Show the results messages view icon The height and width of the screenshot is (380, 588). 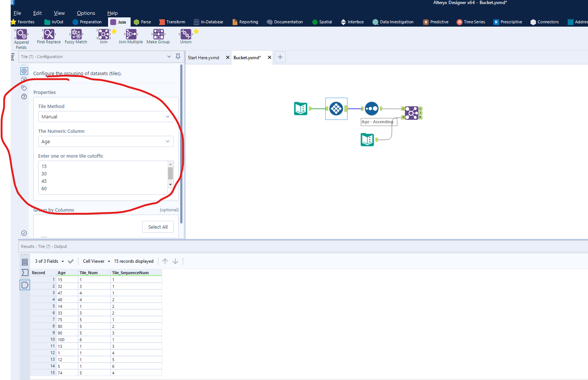(25, 262)
